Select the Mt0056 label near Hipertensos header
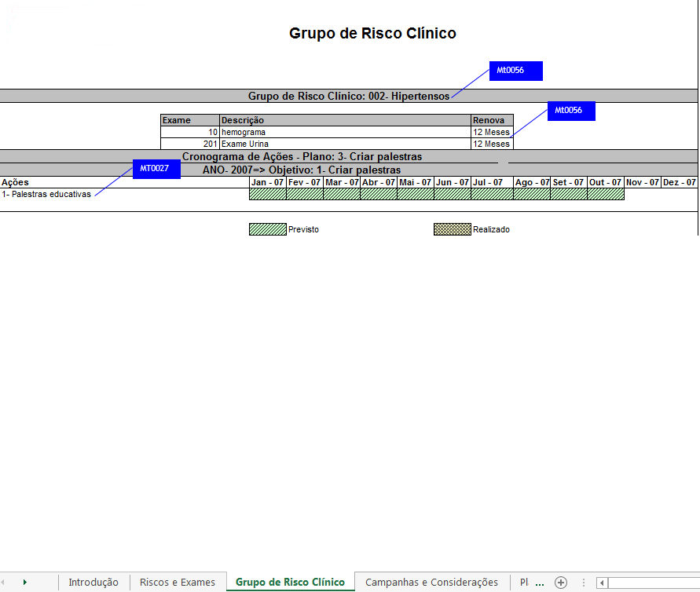Screen dimensions: 700x592 (516, 71)
